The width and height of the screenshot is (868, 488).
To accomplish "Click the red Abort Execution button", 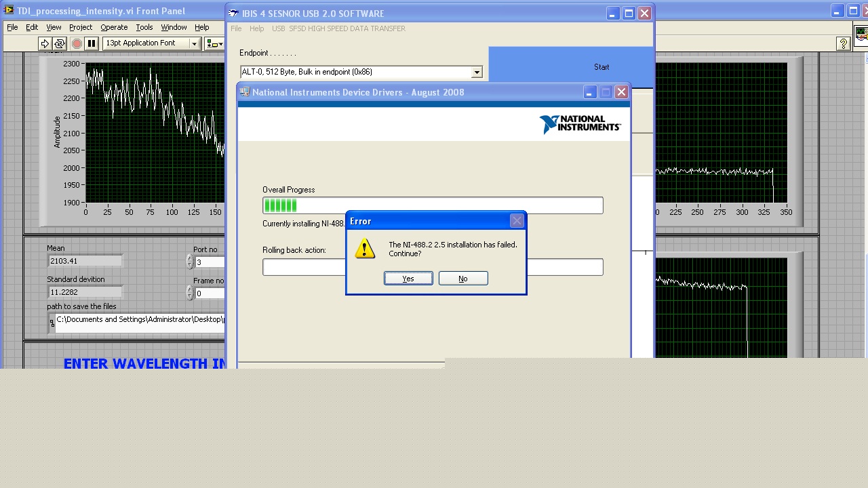I will 77,43.
